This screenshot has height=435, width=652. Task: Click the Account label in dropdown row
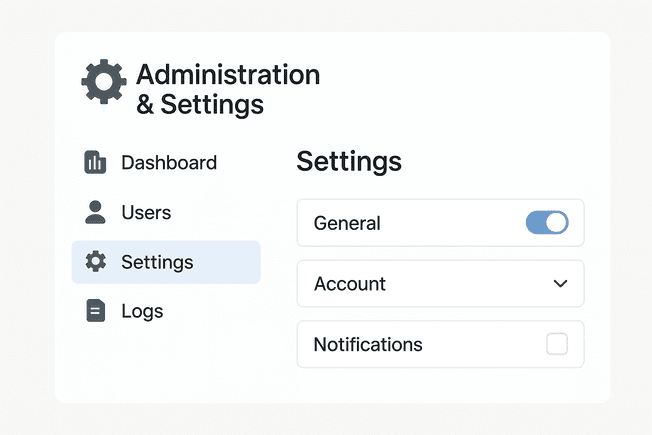click(349, 284)
